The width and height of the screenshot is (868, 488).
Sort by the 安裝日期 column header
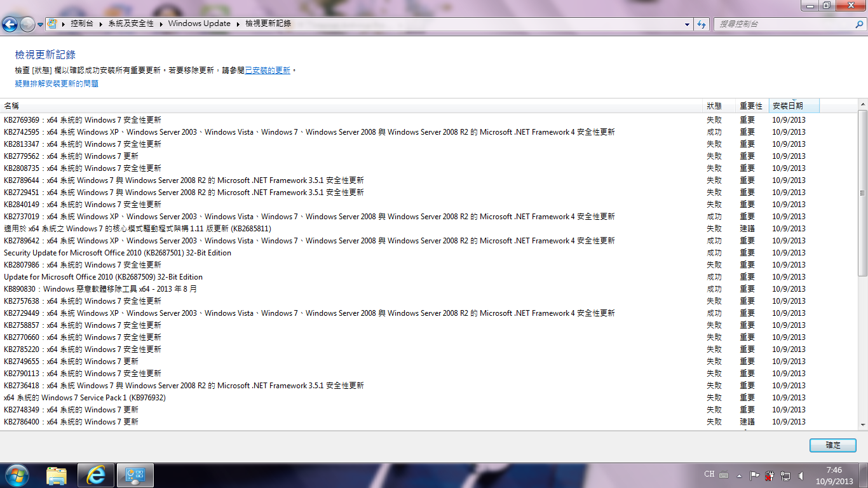tap(794, 105)
